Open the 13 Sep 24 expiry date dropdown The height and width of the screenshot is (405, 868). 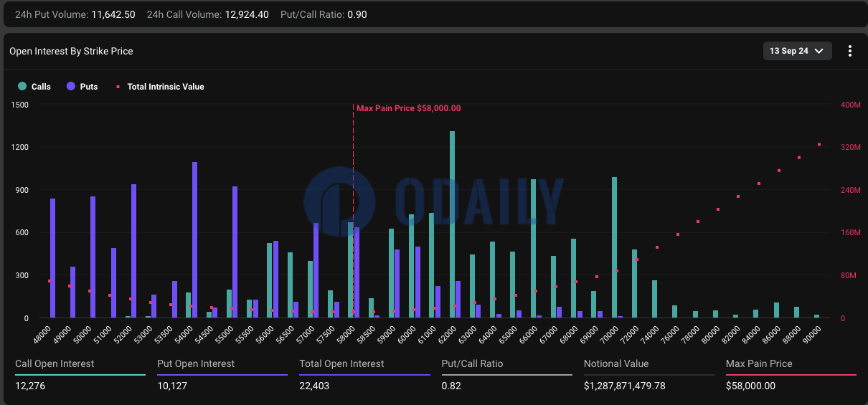click(x=798, y=51)
